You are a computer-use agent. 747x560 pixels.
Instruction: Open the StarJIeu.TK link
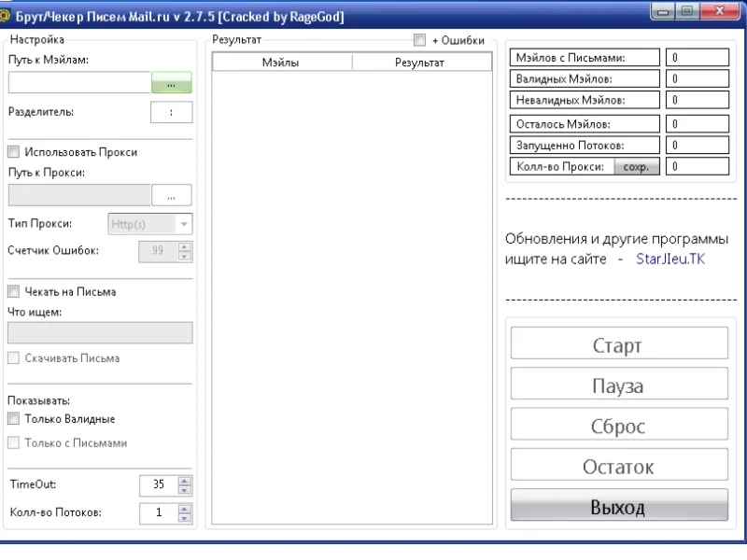click(x=670, y=259)
